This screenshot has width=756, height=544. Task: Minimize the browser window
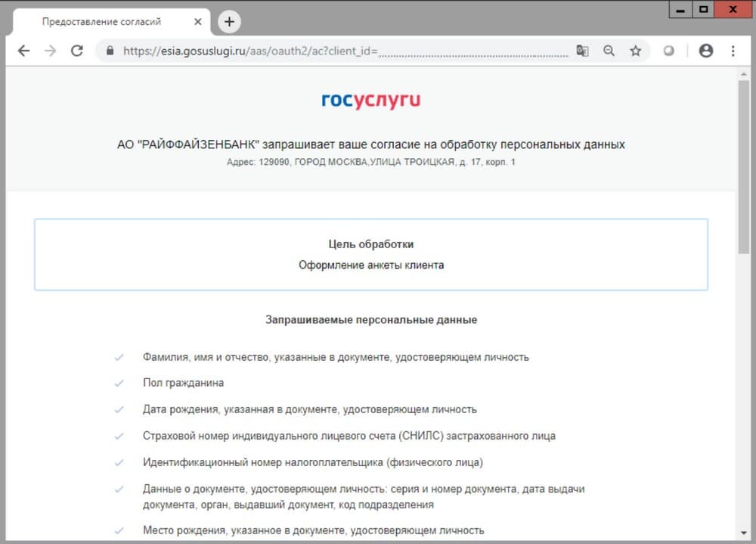(x=680, y=10)
